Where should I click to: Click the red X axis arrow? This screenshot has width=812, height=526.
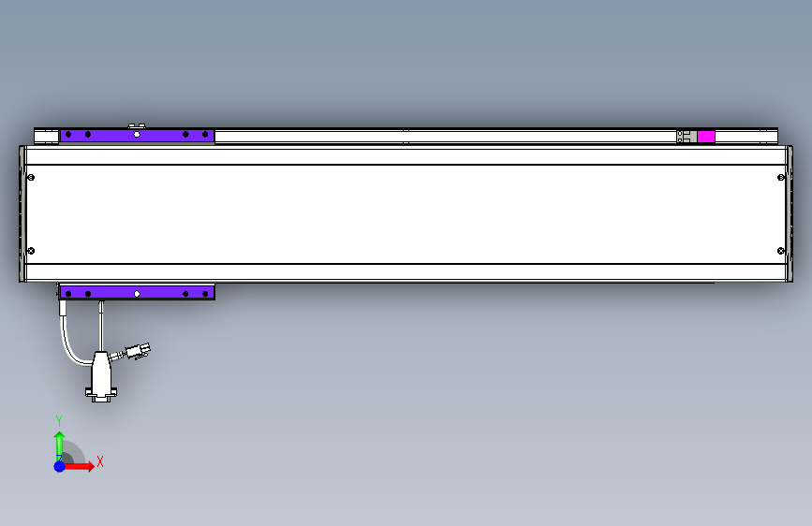click(x=78, y=466)
